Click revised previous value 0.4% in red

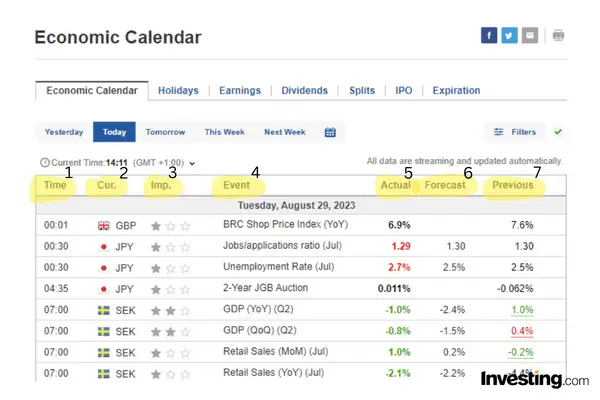click(x=522, y=331)
